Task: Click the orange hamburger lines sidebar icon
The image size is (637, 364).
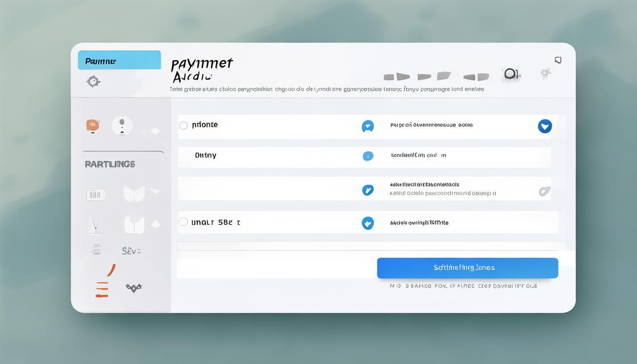Action: pos(102,289)
